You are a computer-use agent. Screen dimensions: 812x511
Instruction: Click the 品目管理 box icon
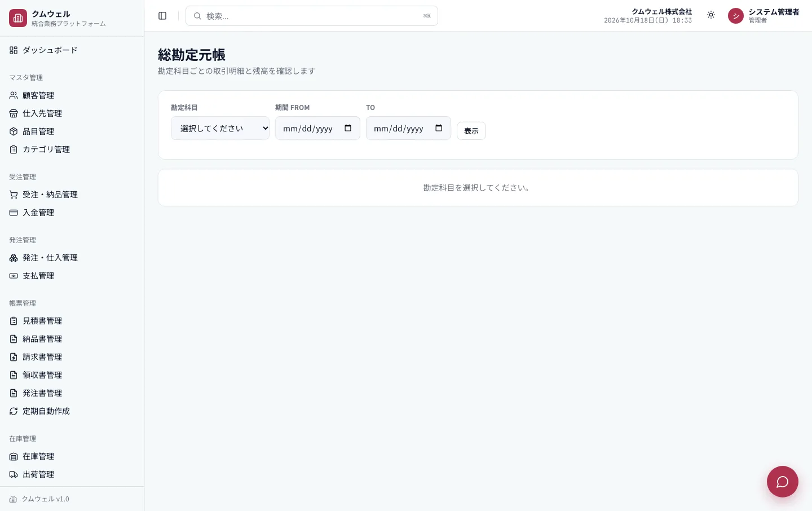[x=14, y=131]
